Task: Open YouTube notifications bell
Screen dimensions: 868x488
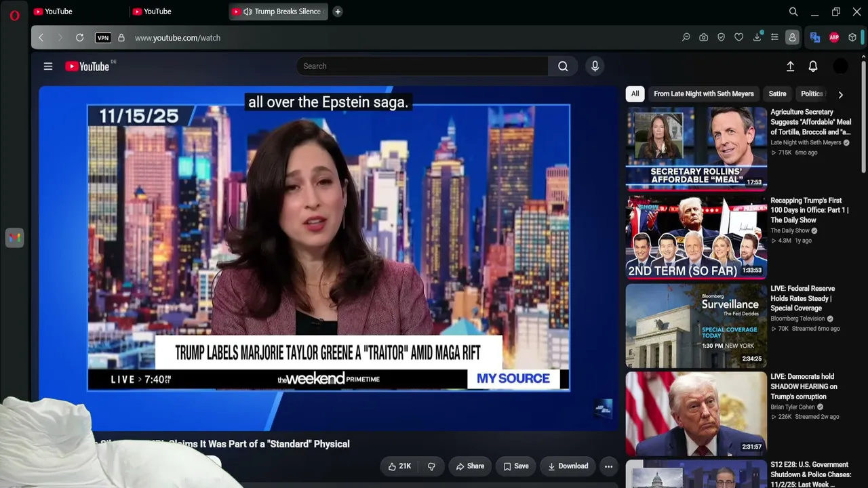Action: tap(813, 66)
